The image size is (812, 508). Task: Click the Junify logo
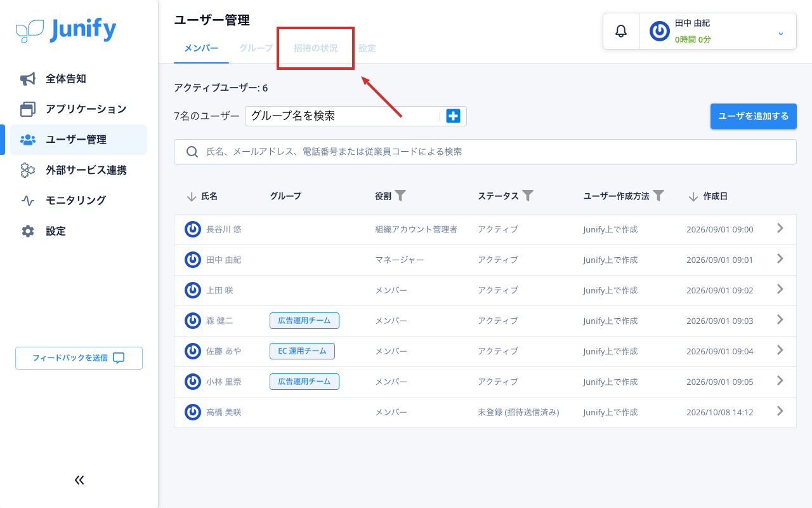[x=66, y=30]
